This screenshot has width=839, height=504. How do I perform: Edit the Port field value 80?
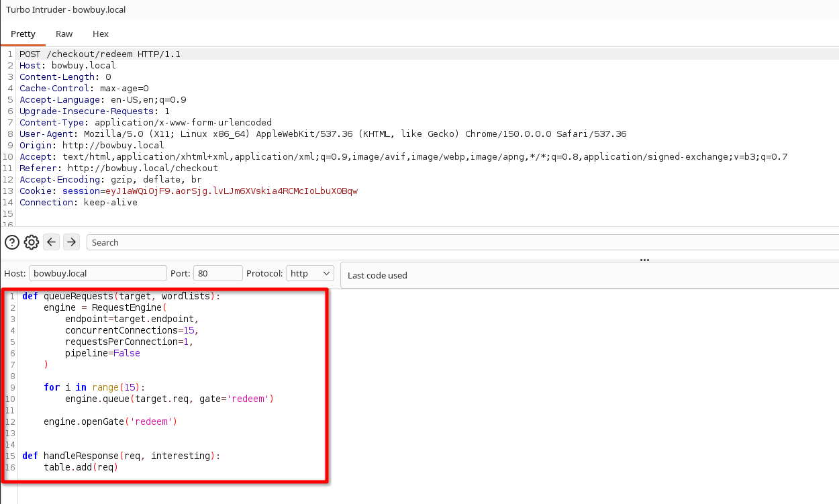217,273
